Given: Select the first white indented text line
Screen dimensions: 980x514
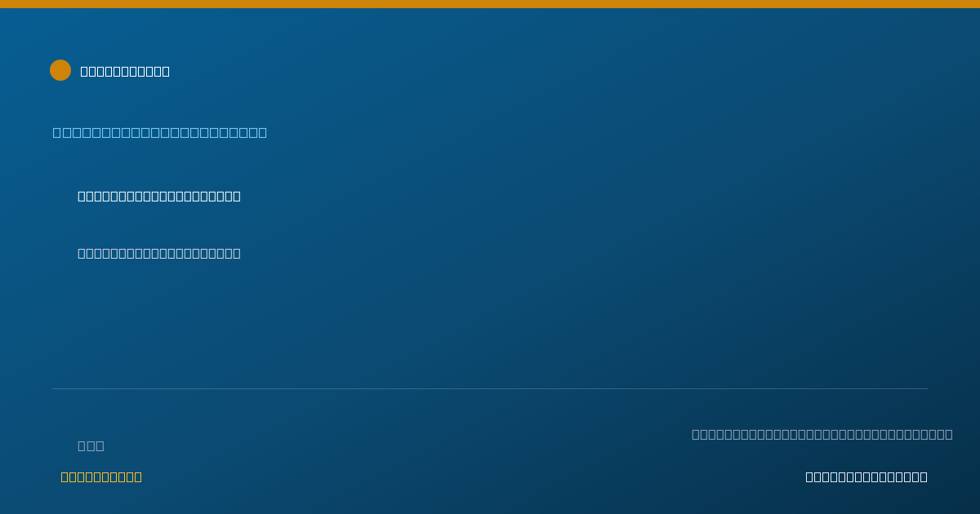Looking at the screenshot, I should pos(159,196).
